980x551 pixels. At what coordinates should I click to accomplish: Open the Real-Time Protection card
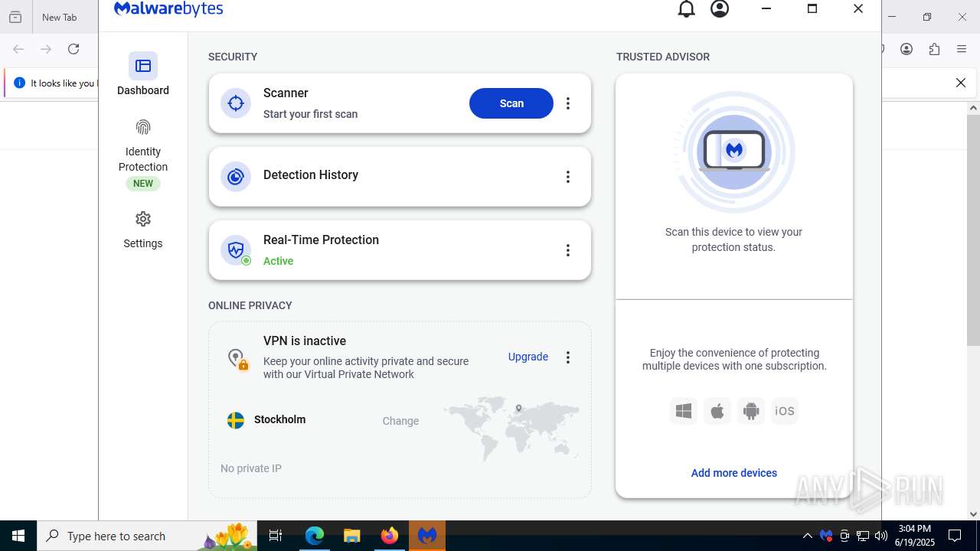click(x=400, y=250)
